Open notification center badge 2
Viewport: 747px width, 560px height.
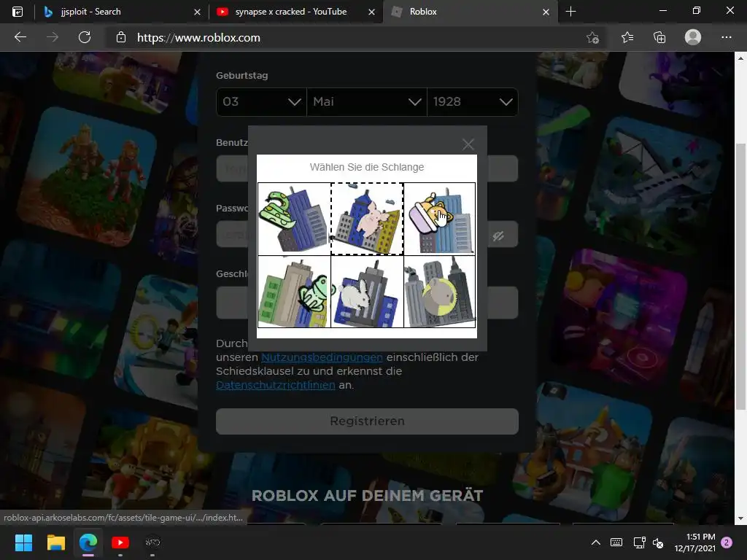pos(727,542)
